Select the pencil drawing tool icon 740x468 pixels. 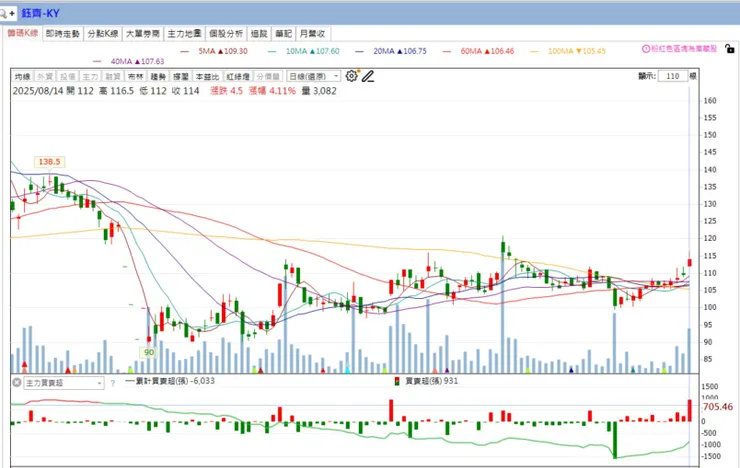(368, 76)
